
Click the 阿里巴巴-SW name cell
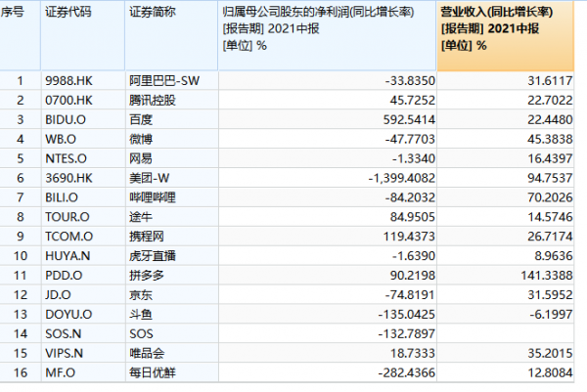click(172, 81)
